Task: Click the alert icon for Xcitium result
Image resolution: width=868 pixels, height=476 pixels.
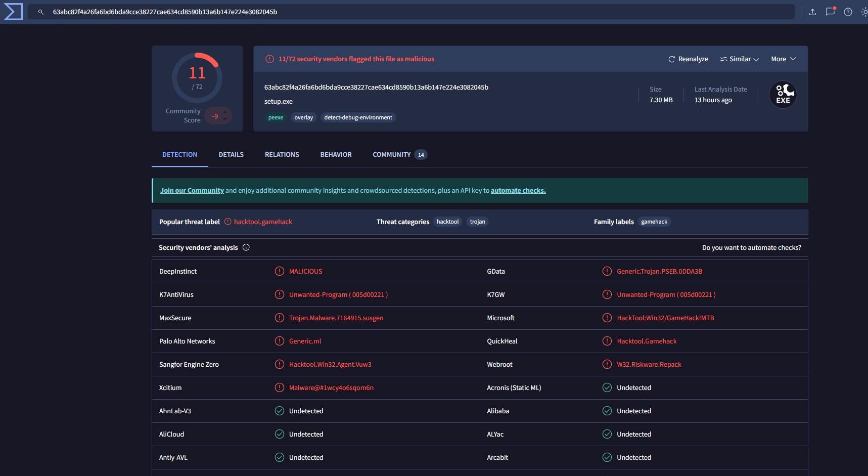Action: (x=280, y=387)
